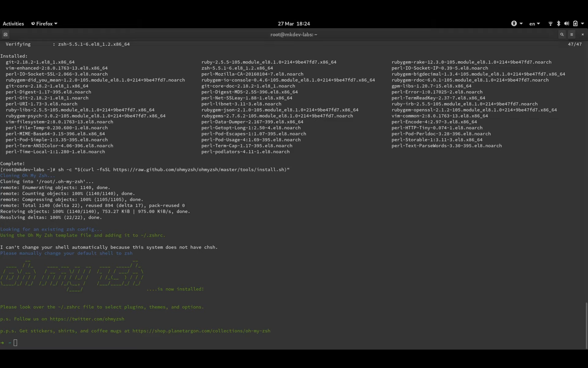Image resolution: width=588 pixels, height=368 pixels.
Task: Click the 'Complete!' line
Action: click(12, 164)
